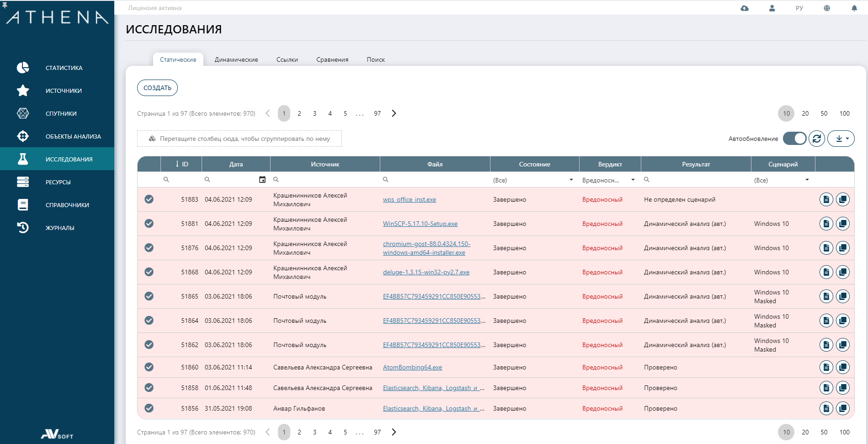Open calendar picker in Дата filter
The height and width of the screenshot is (444, 868).
[x=262, y=180]
